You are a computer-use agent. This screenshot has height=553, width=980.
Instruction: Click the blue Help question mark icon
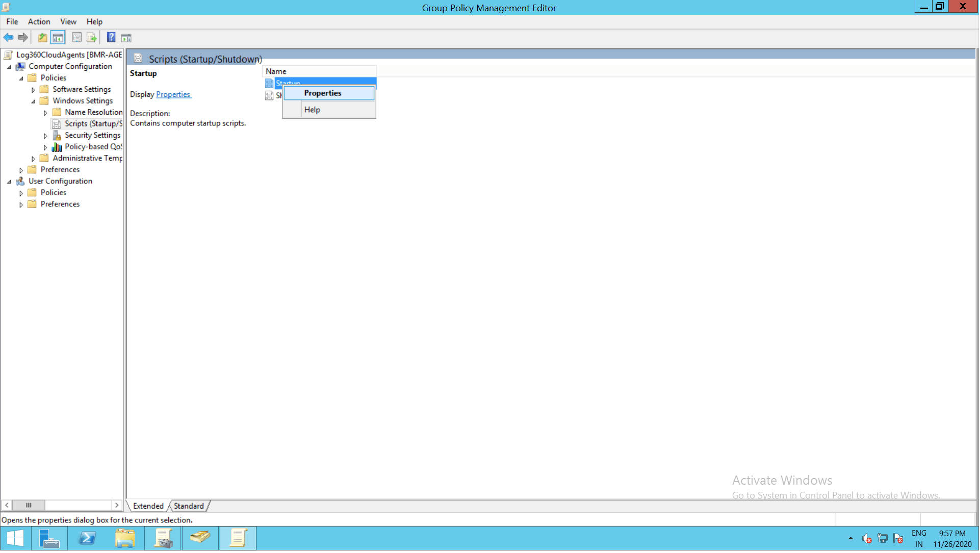[111, 38]
